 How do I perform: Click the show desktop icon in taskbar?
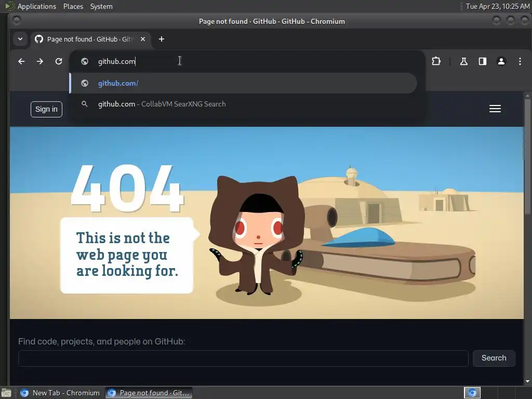(6, 393)
